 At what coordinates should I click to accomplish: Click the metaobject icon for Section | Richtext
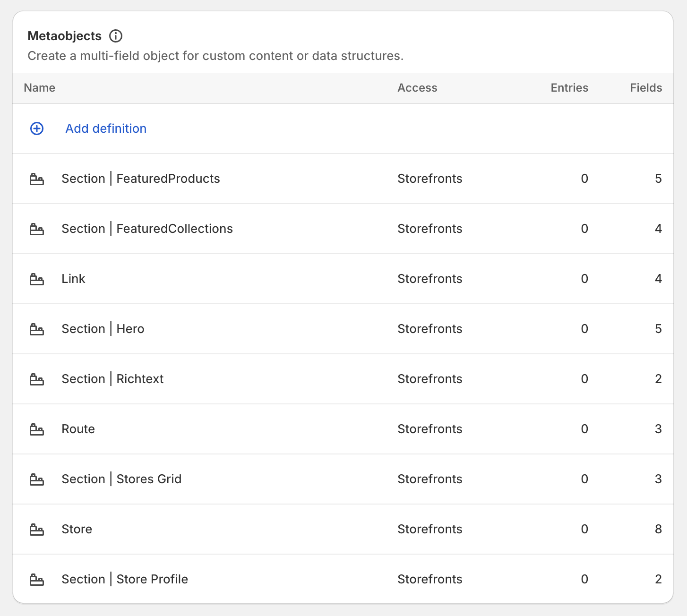coord(37,379)
